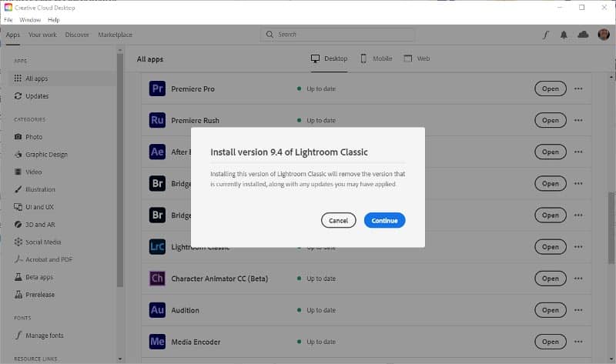Click the sidebar scroll down arrow

(120, 359)
